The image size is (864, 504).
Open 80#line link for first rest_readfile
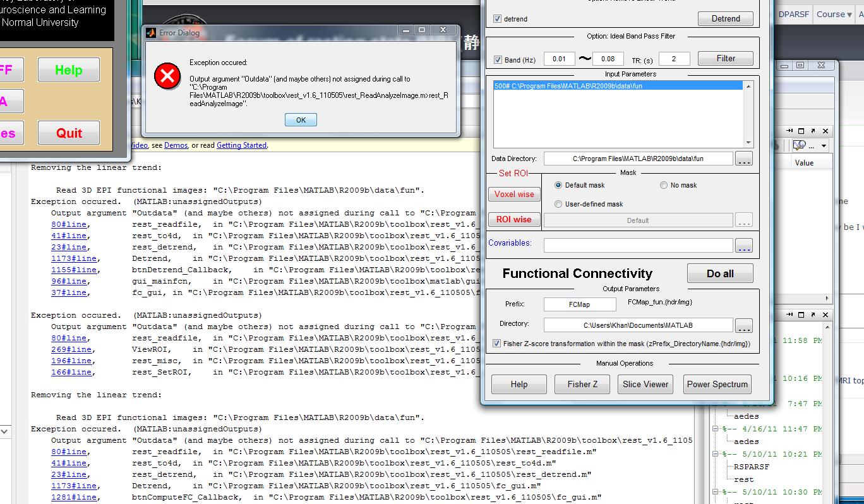(x=69, y=224)
